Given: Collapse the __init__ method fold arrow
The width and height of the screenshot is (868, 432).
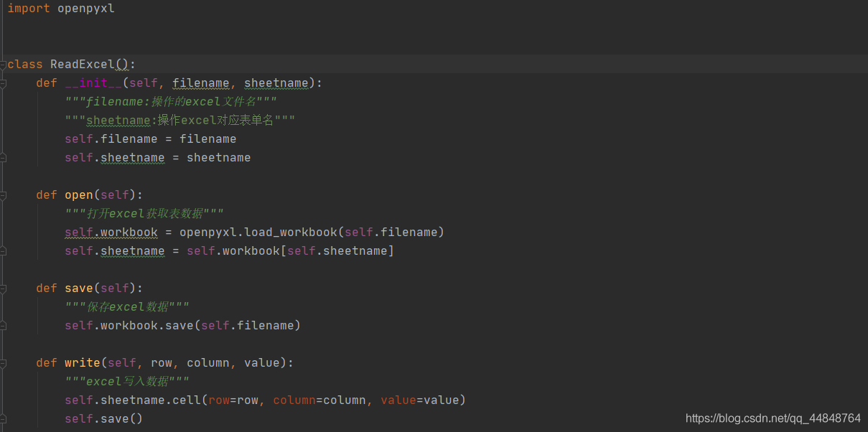Looking at the screenshot, I should [4, 83].
